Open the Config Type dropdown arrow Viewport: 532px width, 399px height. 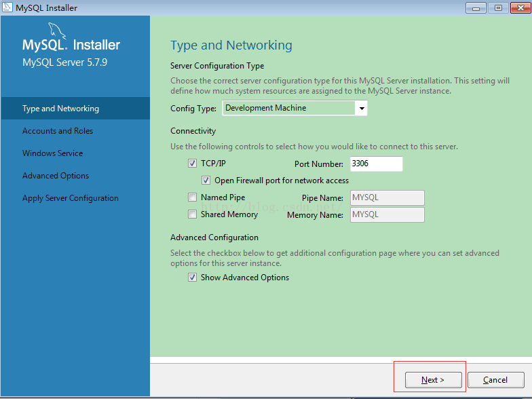[362, 109]
